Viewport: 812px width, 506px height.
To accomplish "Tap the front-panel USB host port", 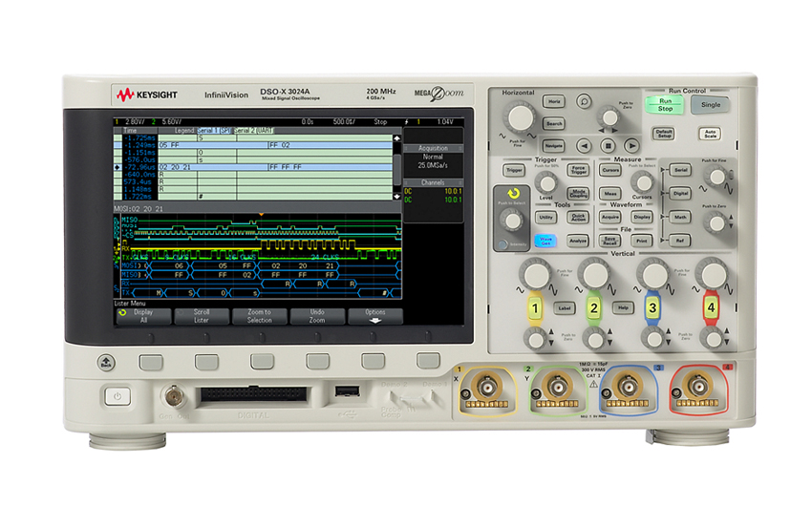I will click(347, 390).
